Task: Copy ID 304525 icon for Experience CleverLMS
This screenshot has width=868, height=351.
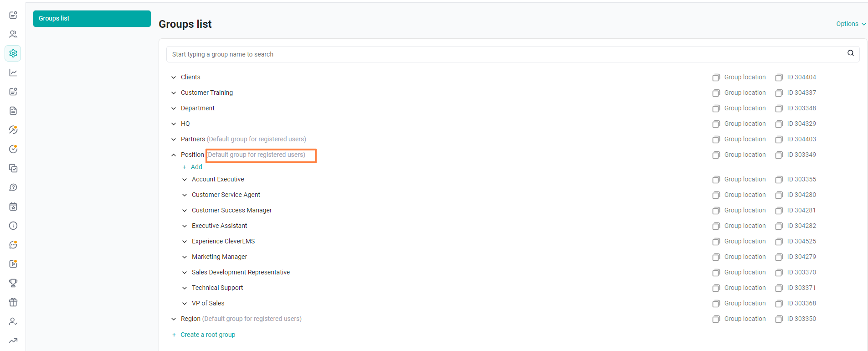Action: [x=779, y=242]
